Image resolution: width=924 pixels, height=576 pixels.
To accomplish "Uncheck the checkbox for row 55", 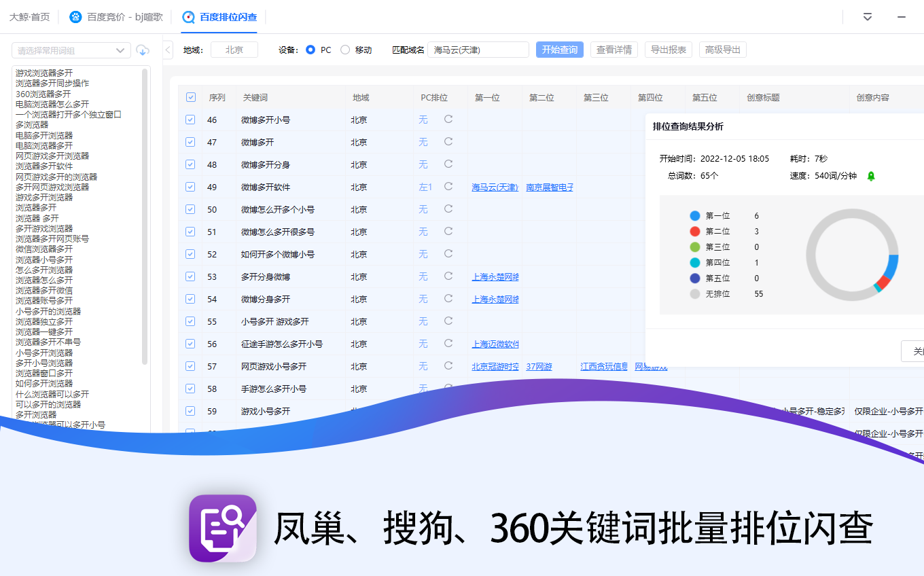I will (x=190, y=321).
